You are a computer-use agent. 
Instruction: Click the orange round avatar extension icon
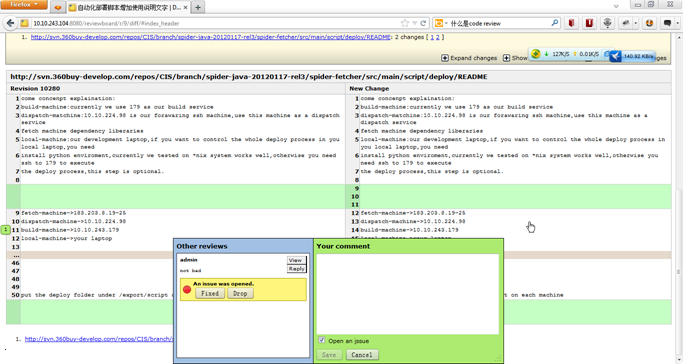pos(649,23)
